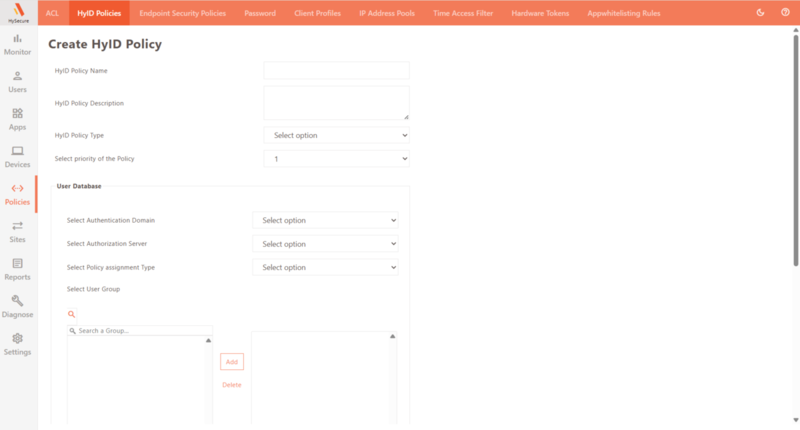Click the User Database section label
800x430 pixels.
[x=79, y=186]
